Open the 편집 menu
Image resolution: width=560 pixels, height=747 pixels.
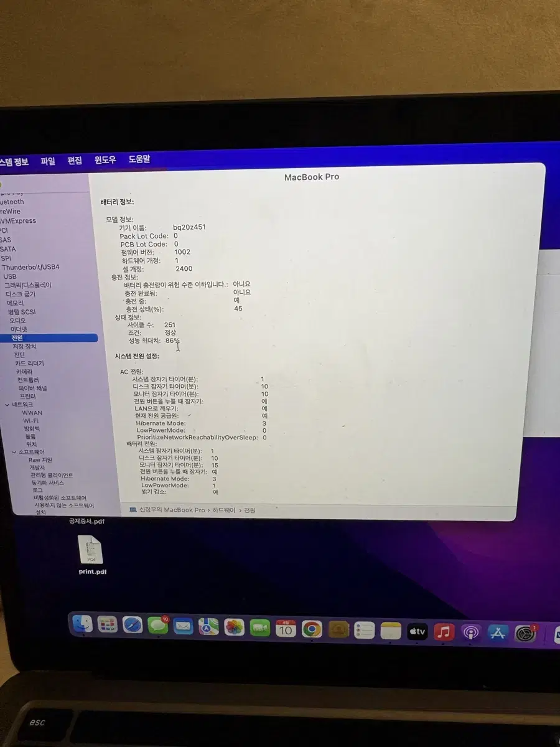click(x=75, y=161)
